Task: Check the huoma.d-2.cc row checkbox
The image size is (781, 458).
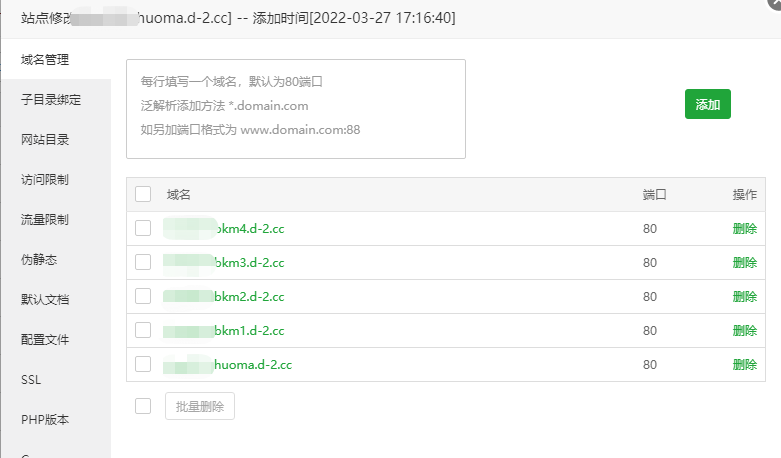Action: click(x=143, y=364)
